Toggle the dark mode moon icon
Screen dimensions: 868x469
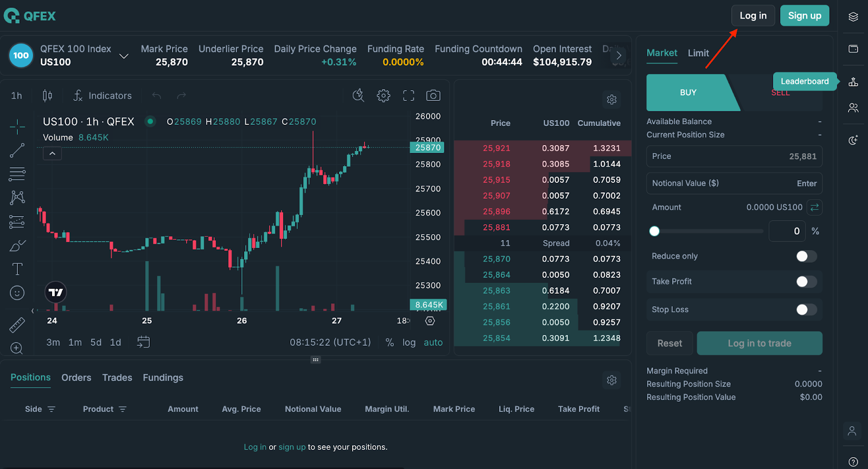pyautogui.click(x=853, y=140)
